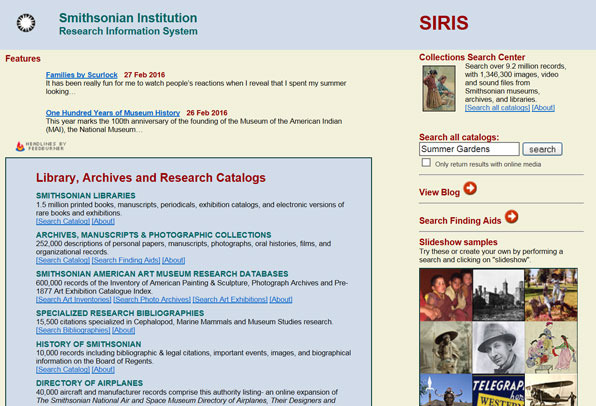Open slideshow thumbnail with Telegraph Western sign
Screen dimensions: 596x406
tap(498, 390)
